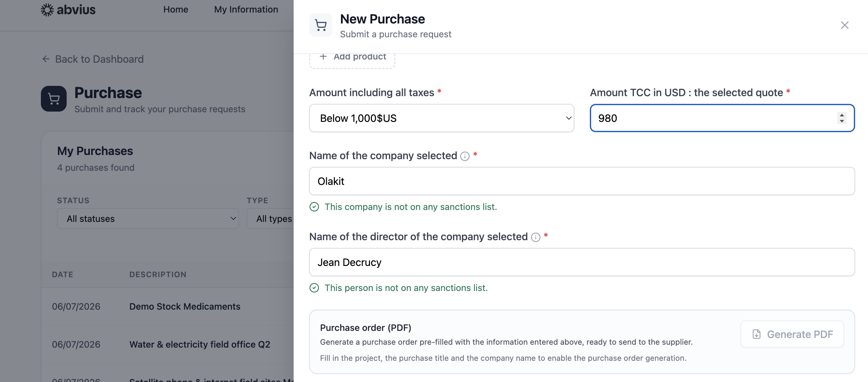This screenshot has height=382, width=868.
Task: Click date cell of Water & electricity row
Action: [76, 344]
